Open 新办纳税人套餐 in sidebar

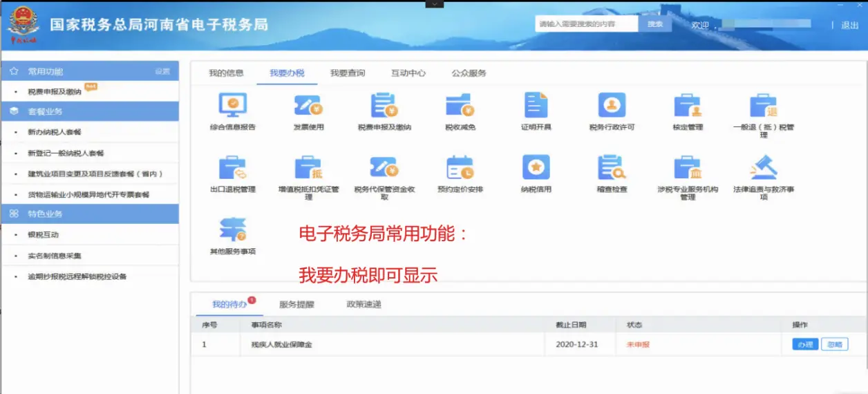(x=54, y=131)
